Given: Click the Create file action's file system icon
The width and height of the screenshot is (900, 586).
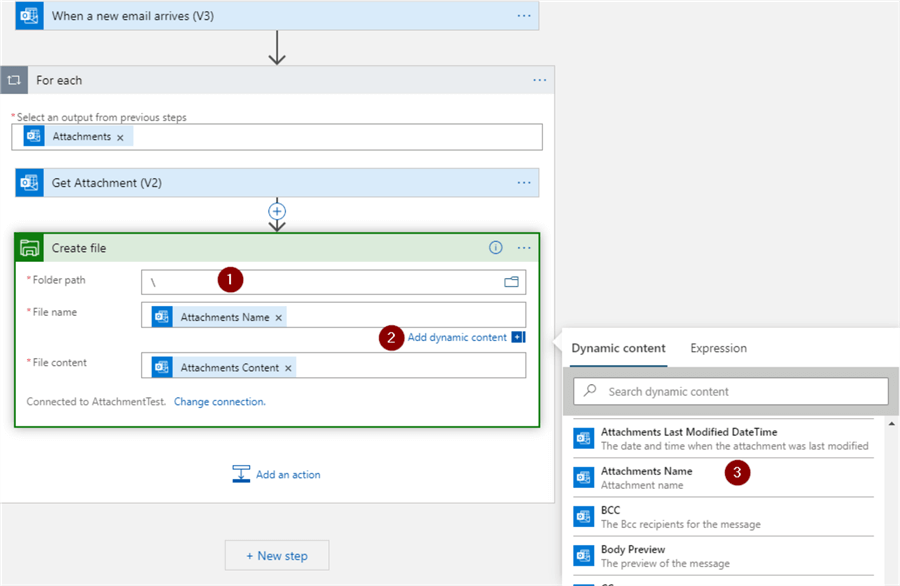Looking at the screenshot, I should pyautogui.click(x=30, y=248).
